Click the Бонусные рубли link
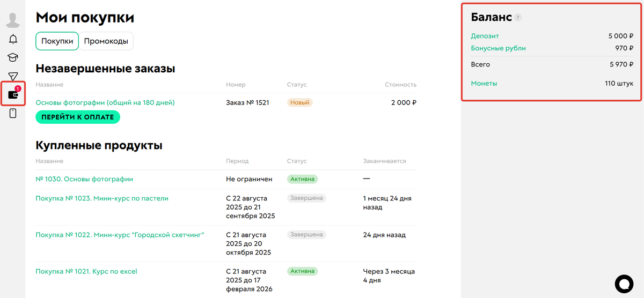The image size is (644, 298). tap(498, 48)
